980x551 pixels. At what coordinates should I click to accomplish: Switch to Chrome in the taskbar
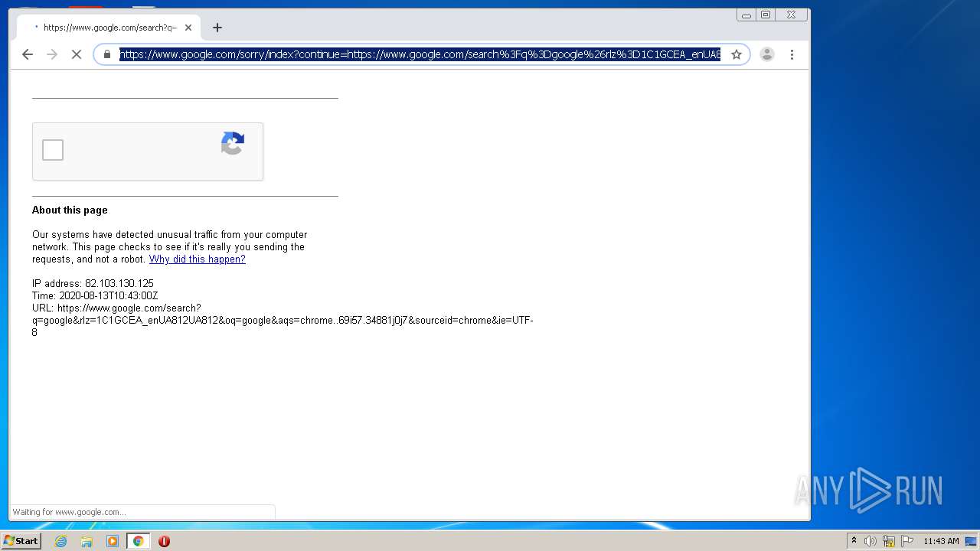tap(139, 541)
